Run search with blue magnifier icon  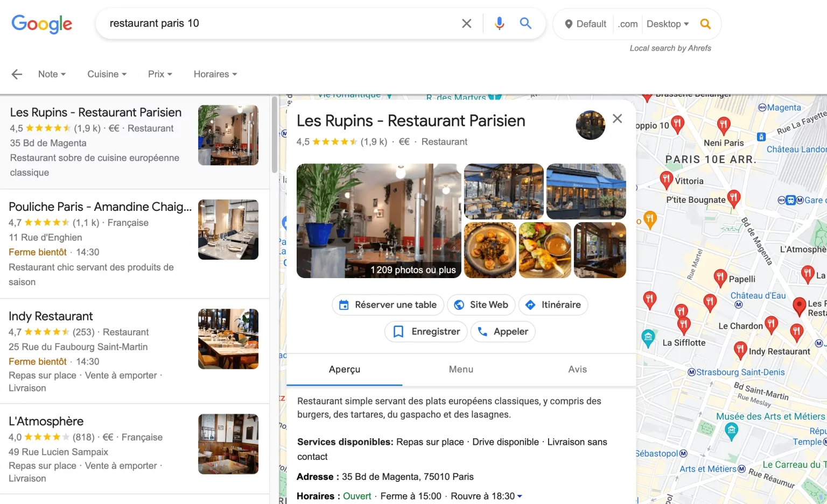525,23
